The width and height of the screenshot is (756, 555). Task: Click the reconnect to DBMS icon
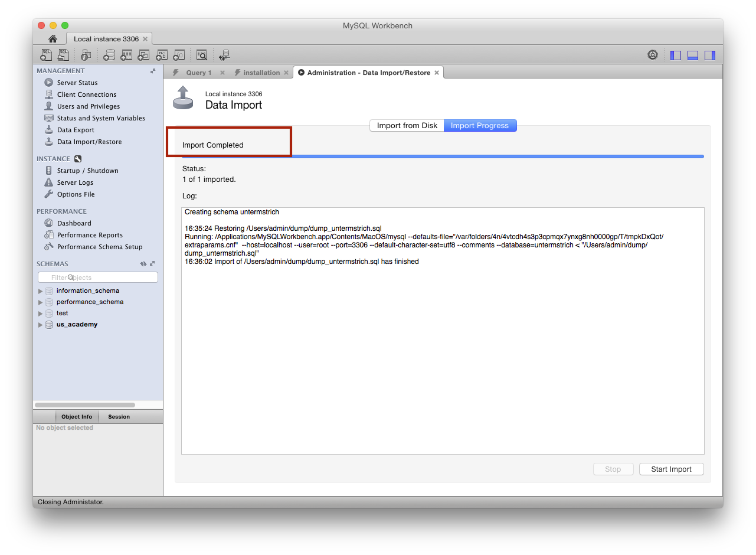click(x=224, y=55)
